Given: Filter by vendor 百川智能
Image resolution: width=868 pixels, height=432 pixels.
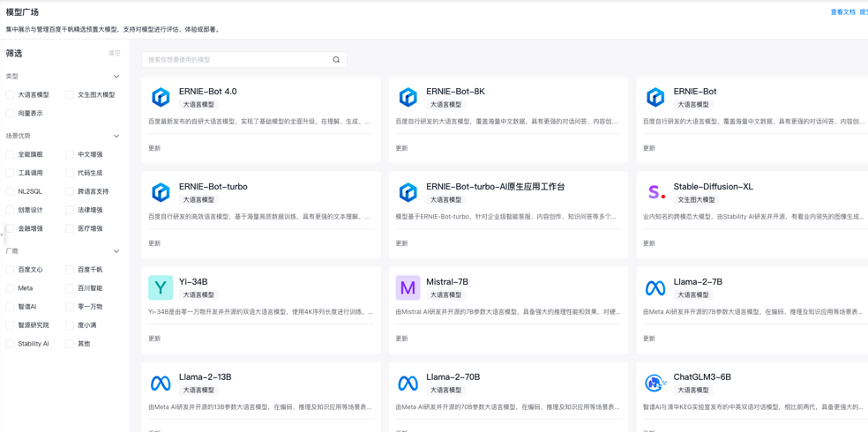Looking at the screenshot, I should click(x=70, y=288).
